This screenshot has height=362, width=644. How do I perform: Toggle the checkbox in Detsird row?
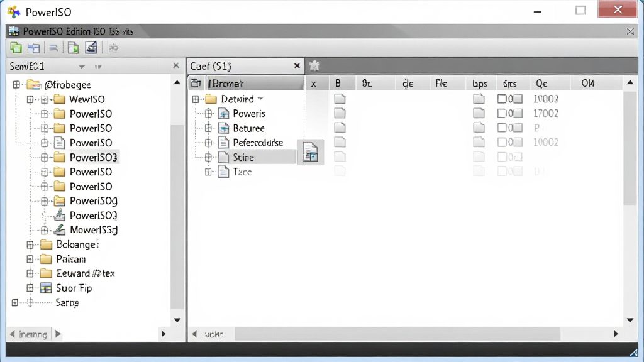coord(501,99)
